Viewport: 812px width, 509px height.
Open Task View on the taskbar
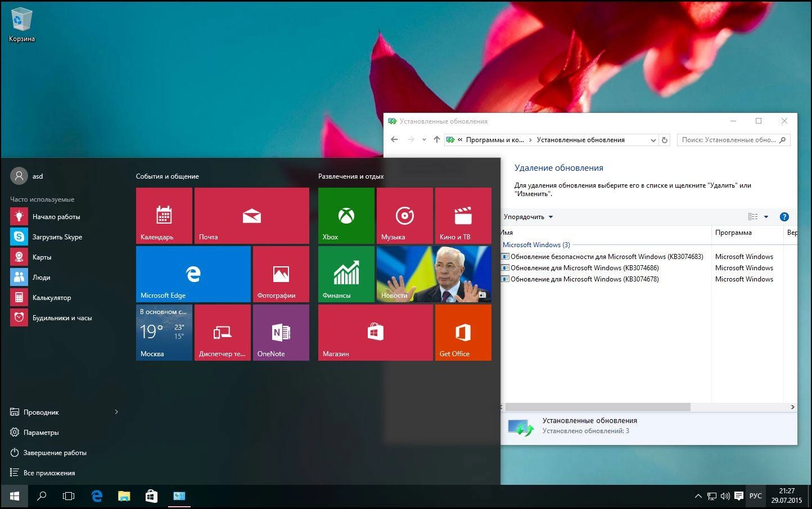pyautogui.click(x=69, y=496)
